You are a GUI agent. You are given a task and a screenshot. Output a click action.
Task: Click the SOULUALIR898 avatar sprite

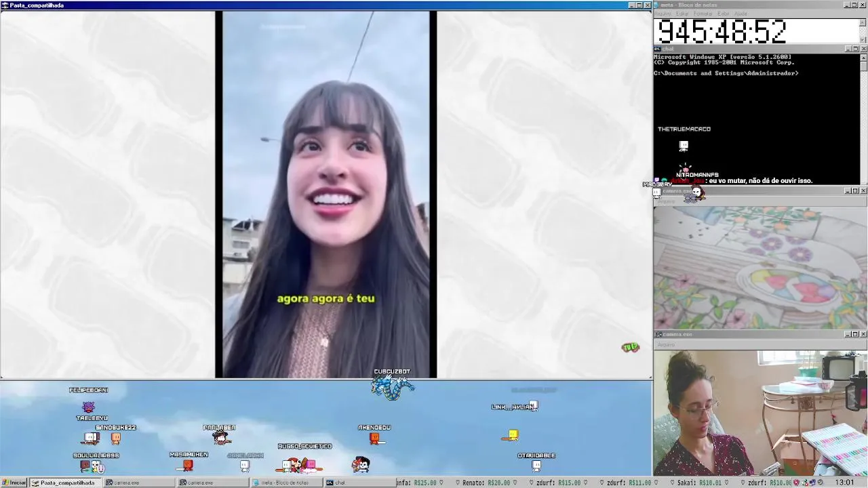92,466
